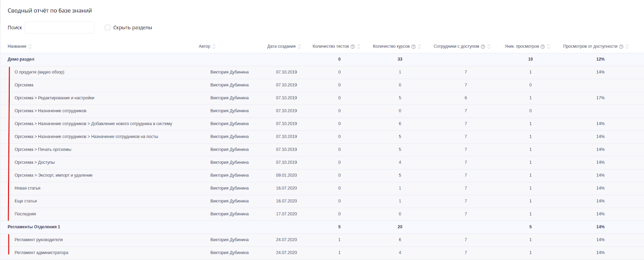Click the help icon next to Количество курсов

pos(413,47)
